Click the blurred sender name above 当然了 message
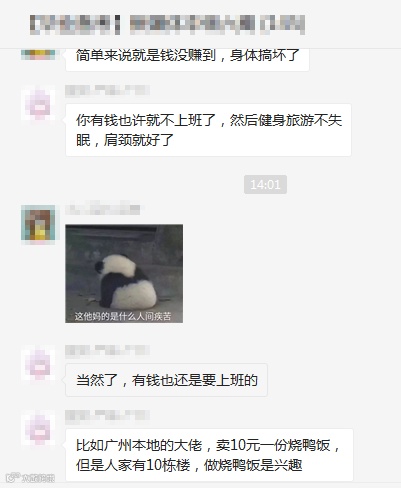Screen dimensions: 401x488 (107, 351)
